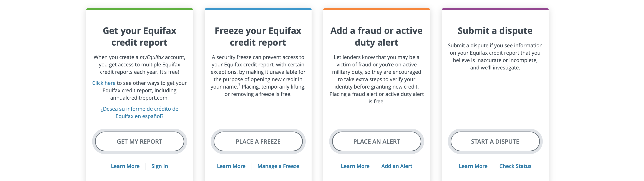Open Learn More under Get My Report
Screen dimensions: 644x181
coord(125,166)
